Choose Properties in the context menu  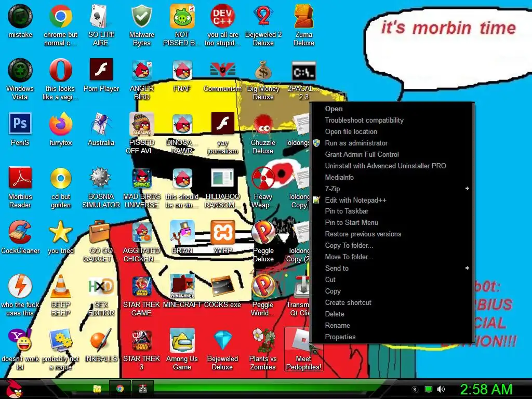[393, 337]
